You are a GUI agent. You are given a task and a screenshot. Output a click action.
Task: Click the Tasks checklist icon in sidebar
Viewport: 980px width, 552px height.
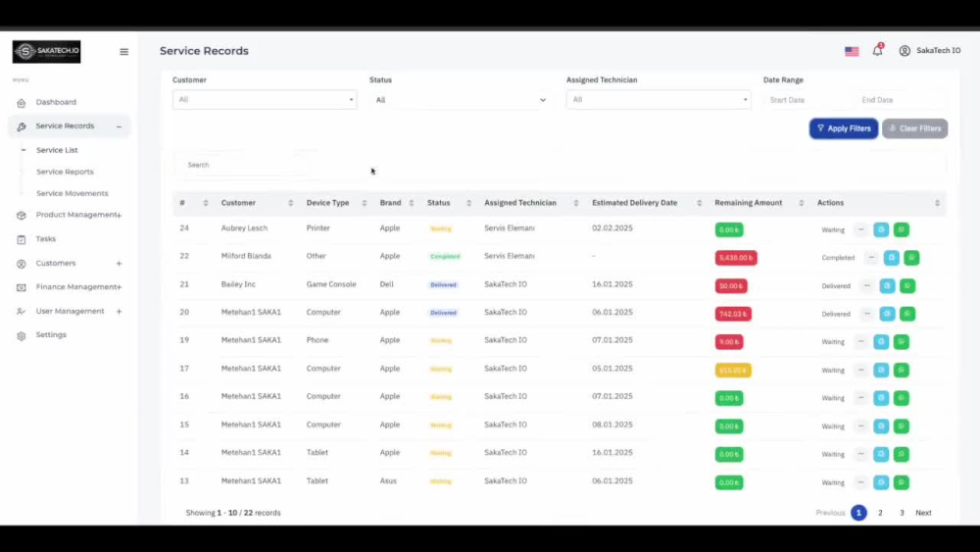(x=22, y=239)
